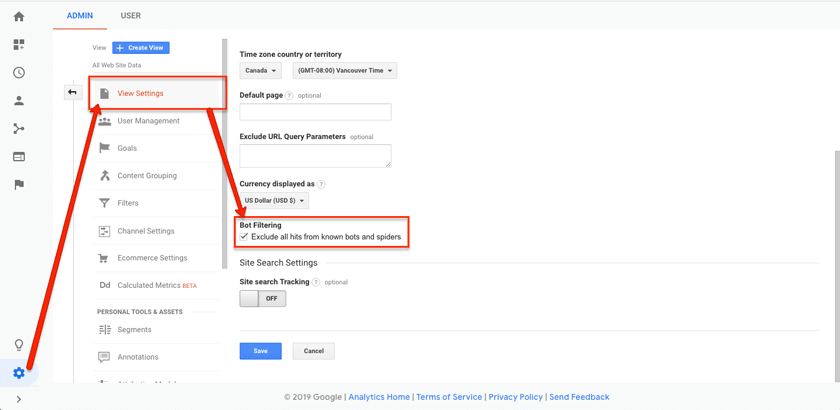Image resolution: width=840 pixels, height=410 pixels.
Task: Toggle Exclude all hits from known bots checkbox
Action: tap(245, 237)
